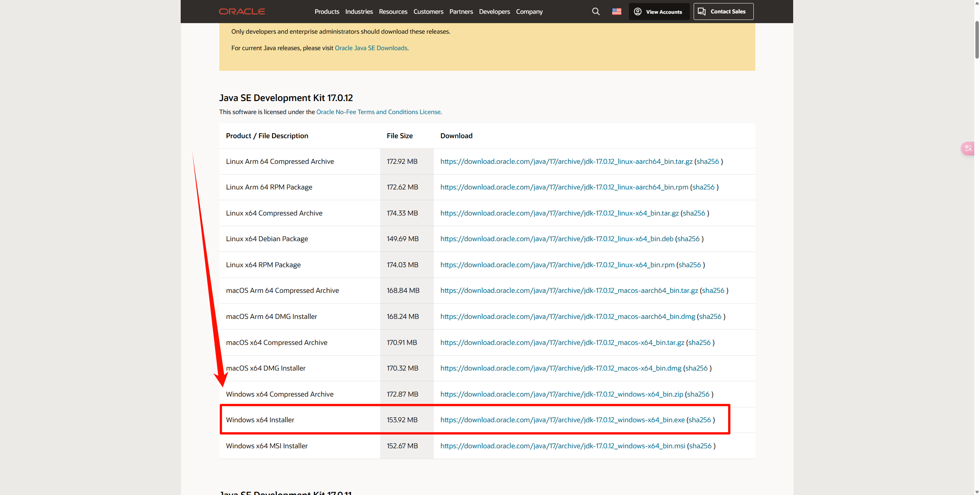Download jdk-17.0.12 linux-aarch64 rpm link
The height and width of the screenshot is (495, 980).
[564, 187]
